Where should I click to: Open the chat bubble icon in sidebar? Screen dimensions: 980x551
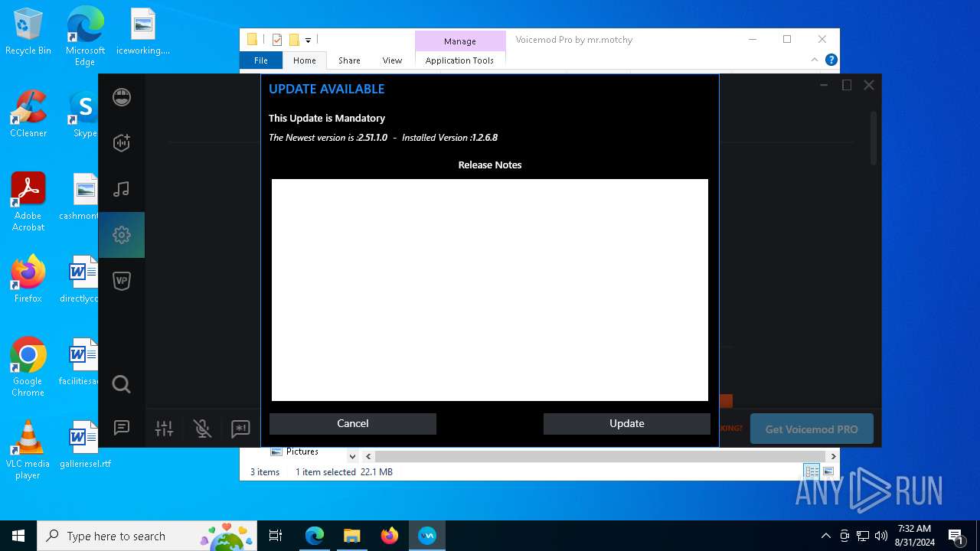(122, 428)
